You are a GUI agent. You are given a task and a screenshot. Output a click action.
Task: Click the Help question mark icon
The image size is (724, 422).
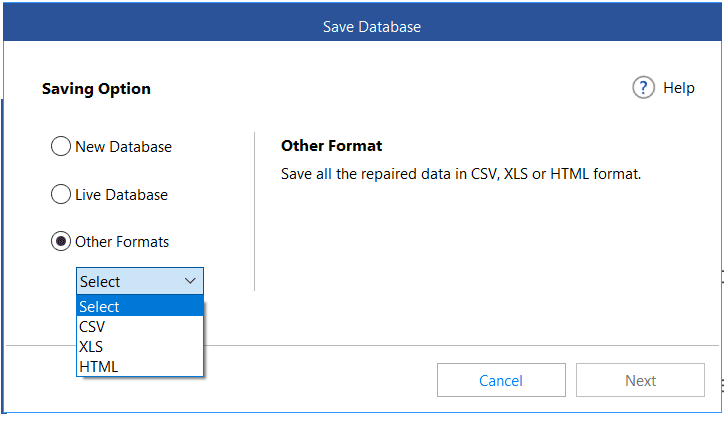coord(643,87)
